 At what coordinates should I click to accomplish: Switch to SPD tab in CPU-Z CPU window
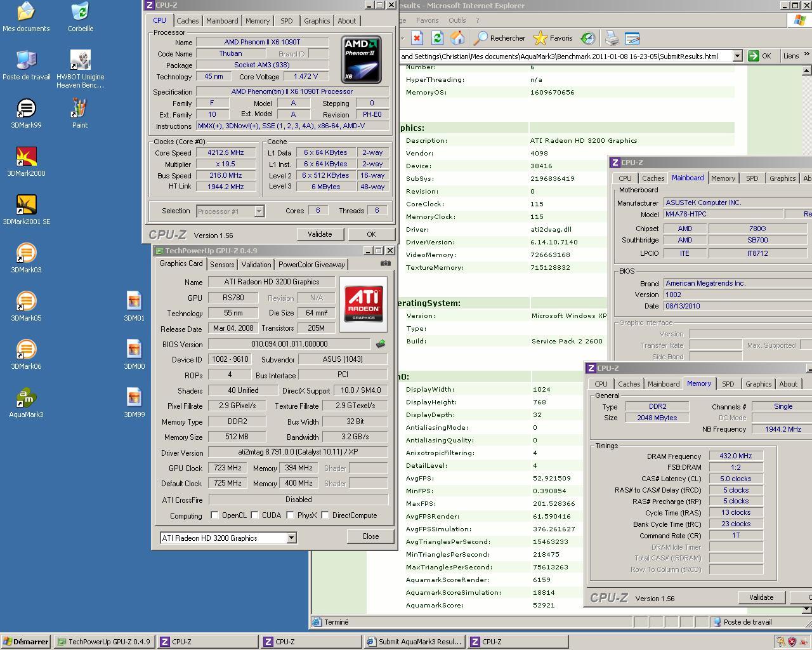[x=287, y=21]
